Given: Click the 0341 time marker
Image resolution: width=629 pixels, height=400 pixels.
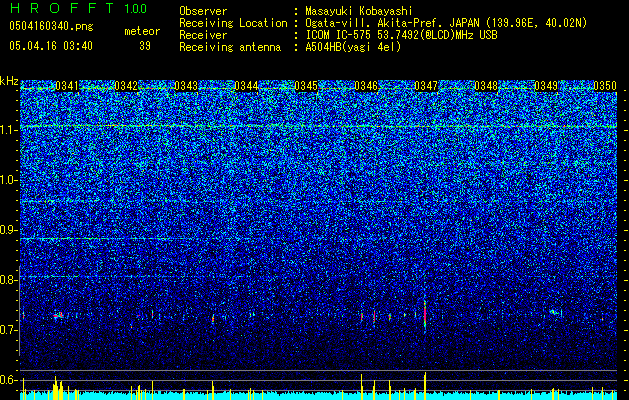Looking at the screenshot, I should pos(67,86).
